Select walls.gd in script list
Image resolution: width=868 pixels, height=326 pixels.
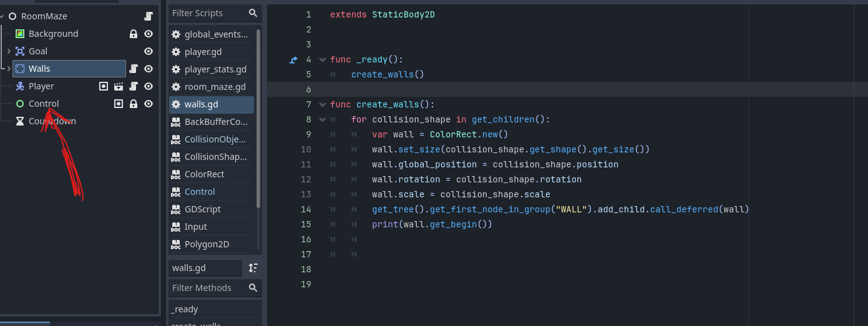click(x=211, y=104)
